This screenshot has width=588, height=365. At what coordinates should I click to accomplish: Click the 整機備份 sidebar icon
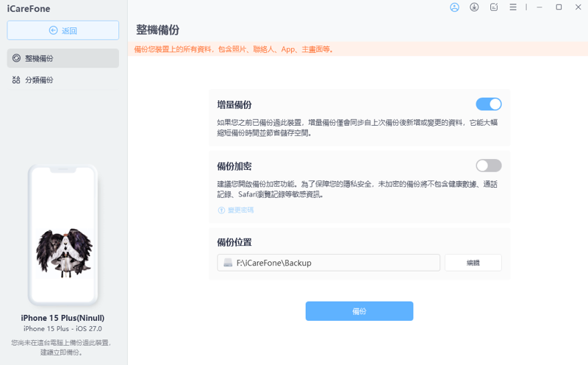click(16, 58)
